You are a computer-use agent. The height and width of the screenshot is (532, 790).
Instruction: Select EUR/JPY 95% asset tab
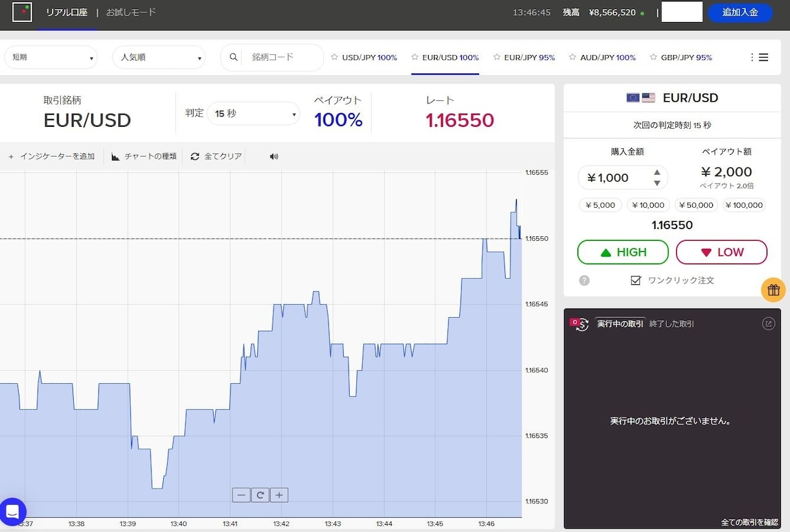(x=530, y=58)
